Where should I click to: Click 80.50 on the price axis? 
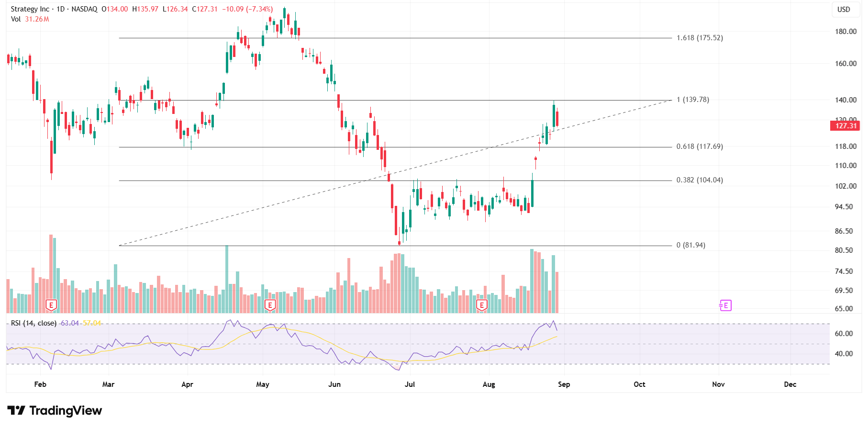[844, 250]
